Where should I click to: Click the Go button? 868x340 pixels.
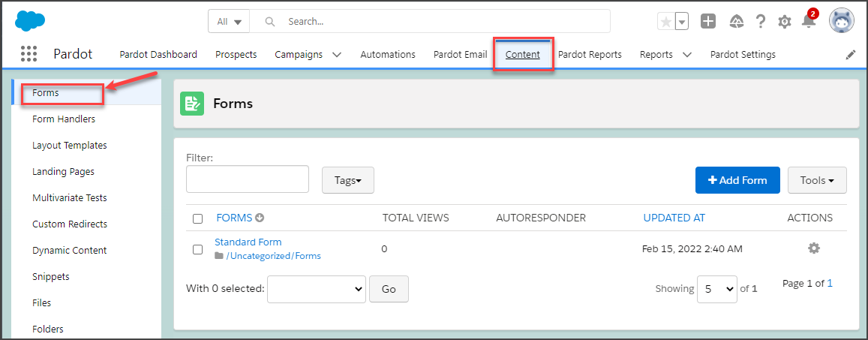[389, 289]
